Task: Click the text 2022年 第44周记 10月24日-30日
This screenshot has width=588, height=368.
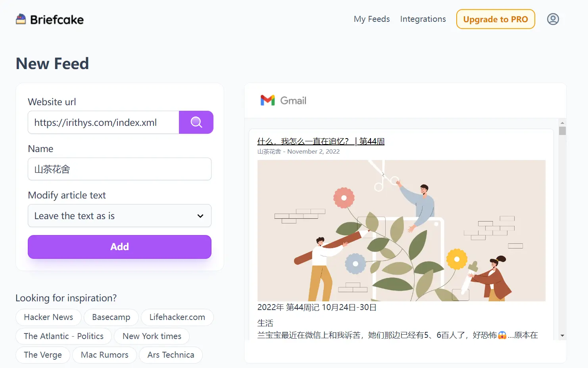Action: [x=317, y=307]
